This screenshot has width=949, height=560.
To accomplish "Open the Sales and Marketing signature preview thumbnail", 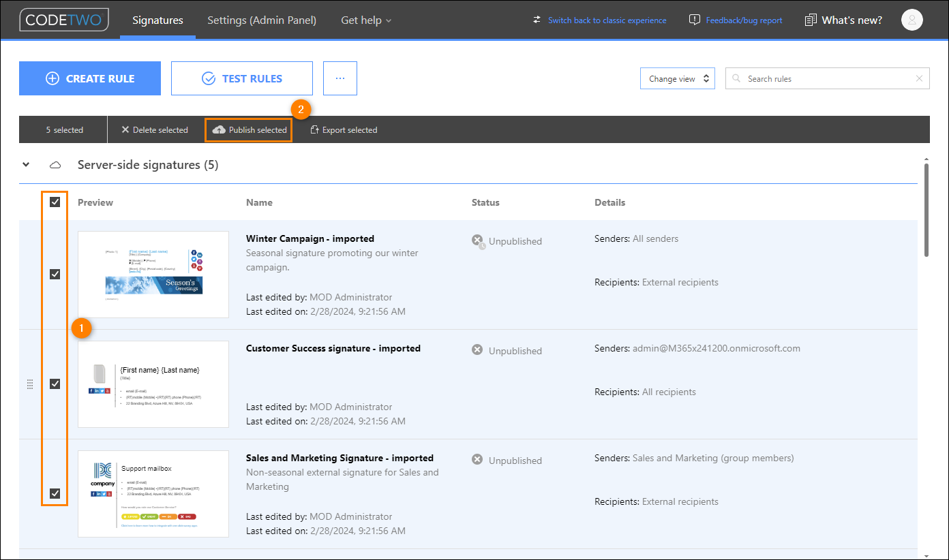I will (x=153, y=494).
